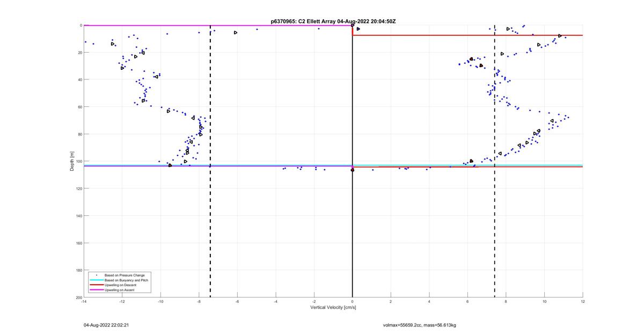Click the 'volmax=55659.2cc, mass=56.613kg' footer text
The image size is (644, 334).
pos(420,325)
